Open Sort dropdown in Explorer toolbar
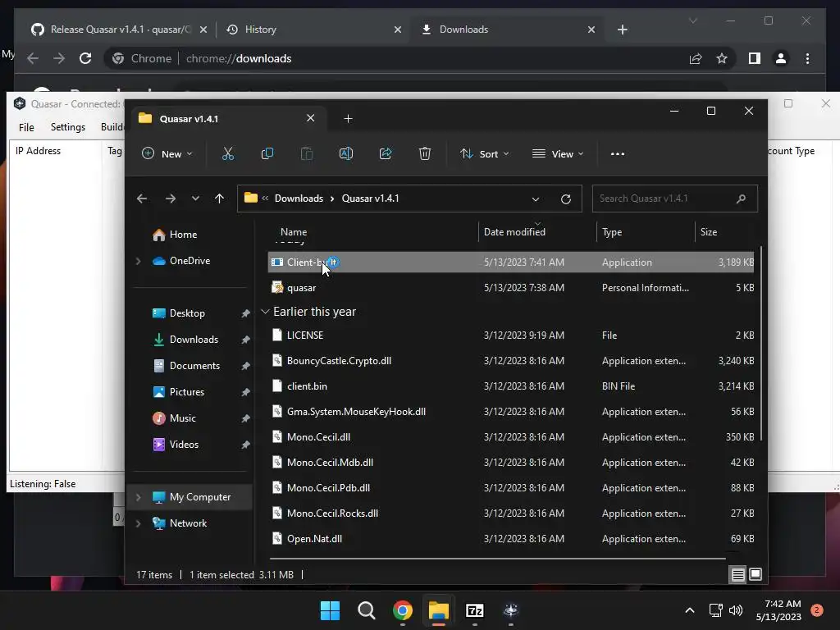Screen dimensions: 840x630 coord(484,153)
